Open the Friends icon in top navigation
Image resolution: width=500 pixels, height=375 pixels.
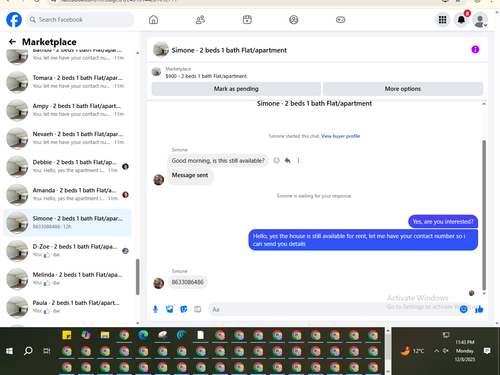(x=200, y=20)
